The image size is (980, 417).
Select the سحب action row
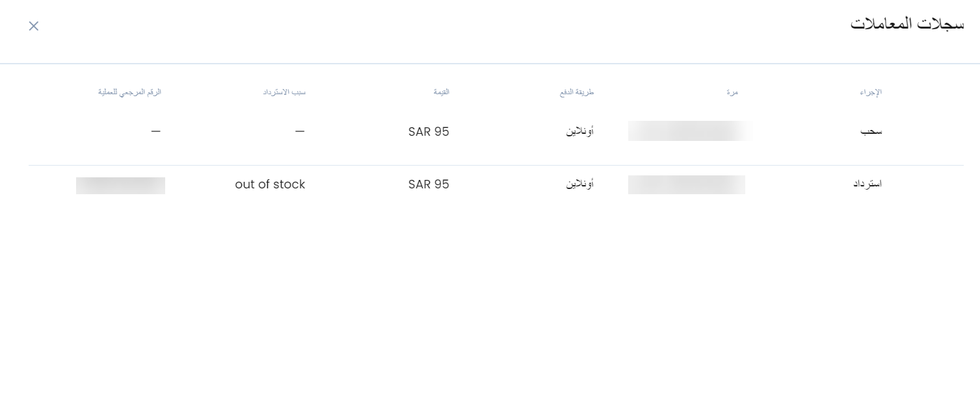[496, 131]
